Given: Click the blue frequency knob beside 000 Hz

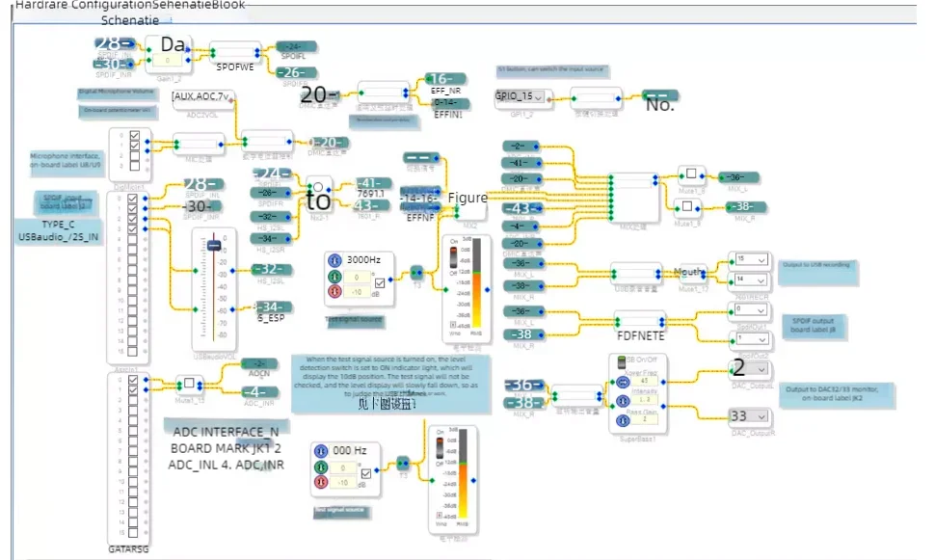Looking at the screenshot, I should [x=321, y=451].
